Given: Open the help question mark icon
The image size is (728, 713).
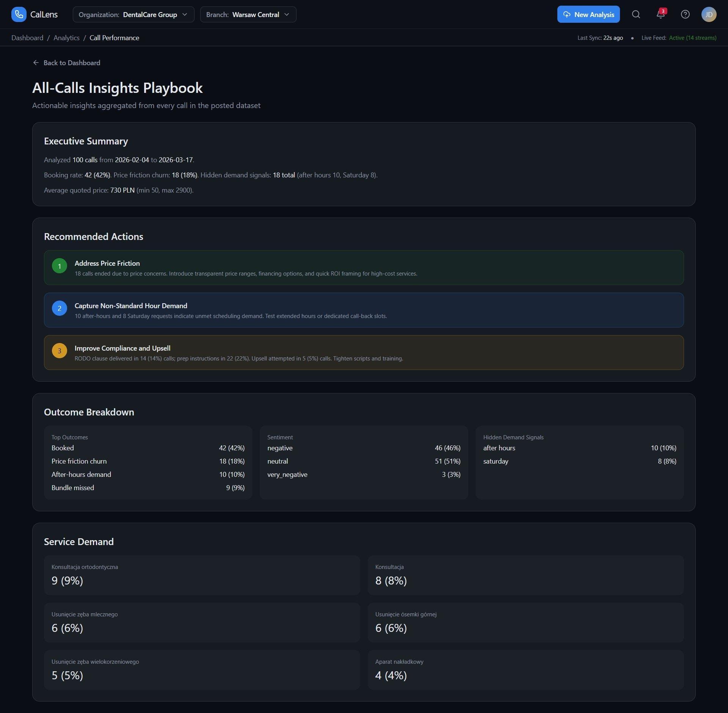Looking at the screenshot, I should coord(685,14).
